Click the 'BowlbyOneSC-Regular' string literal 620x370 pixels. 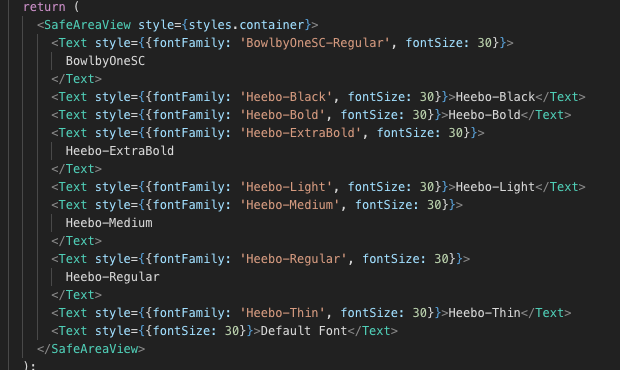click(315, 43)
